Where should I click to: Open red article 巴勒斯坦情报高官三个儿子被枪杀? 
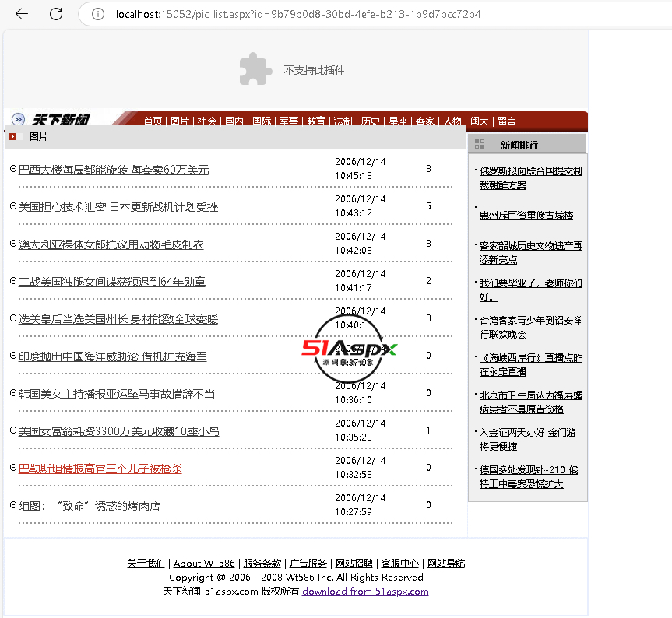pos(100,469)
